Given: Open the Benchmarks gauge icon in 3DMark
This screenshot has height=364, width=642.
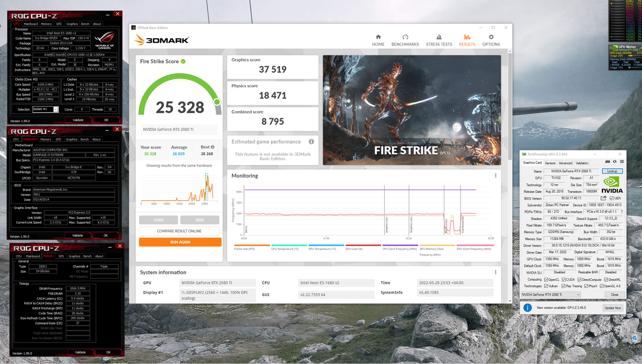Looking at the screenshot, I should (405, 37).
